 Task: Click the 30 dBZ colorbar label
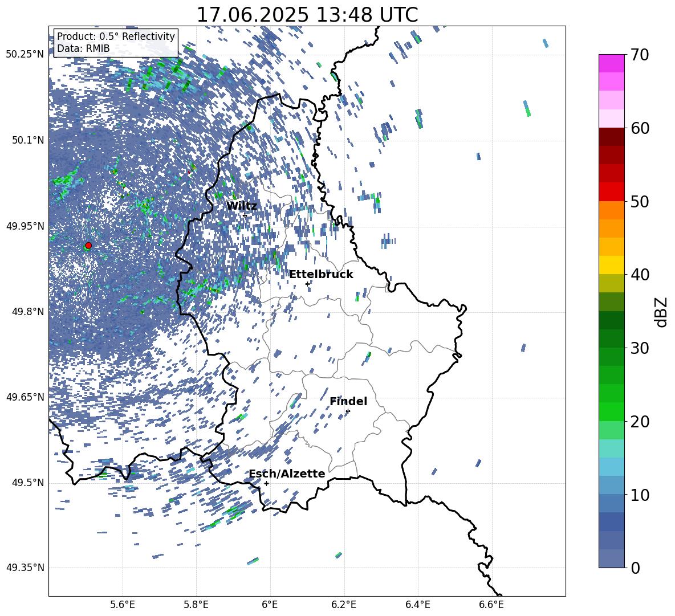click(x=640, y=348)
